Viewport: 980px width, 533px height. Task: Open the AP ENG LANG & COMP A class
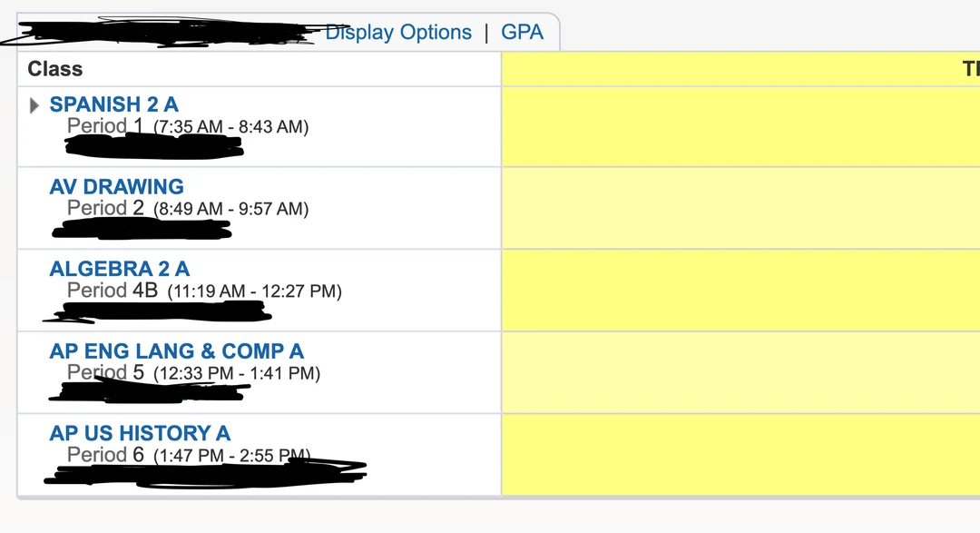coord(176,350)
